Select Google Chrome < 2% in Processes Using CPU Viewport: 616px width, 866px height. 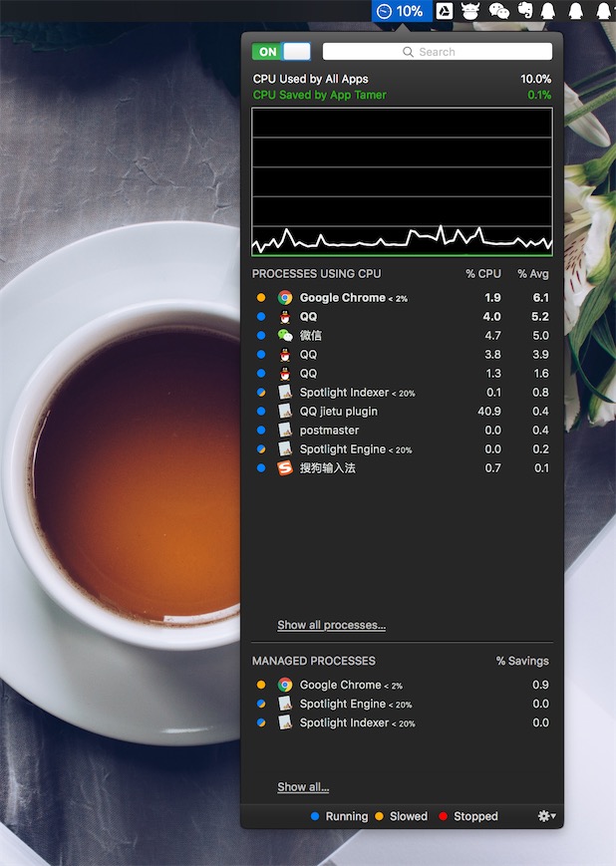coord(354,298)
